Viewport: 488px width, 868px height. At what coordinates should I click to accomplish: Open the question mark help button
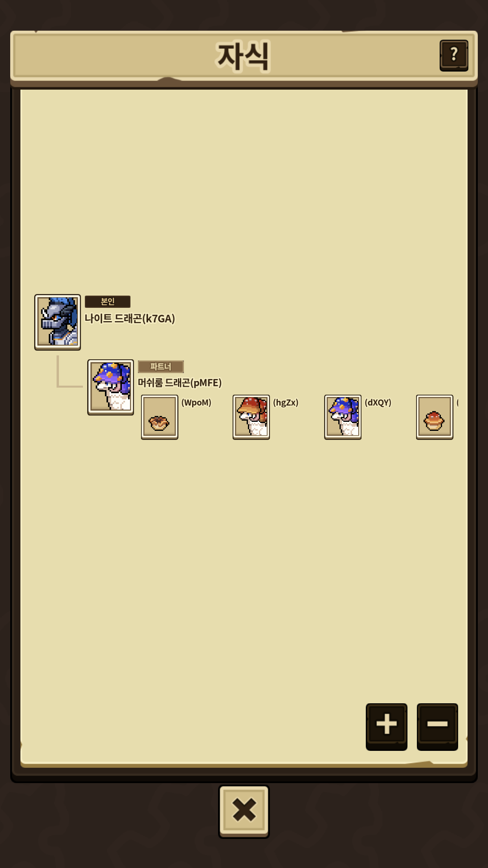pyautogui.click(x=454, y=55)
